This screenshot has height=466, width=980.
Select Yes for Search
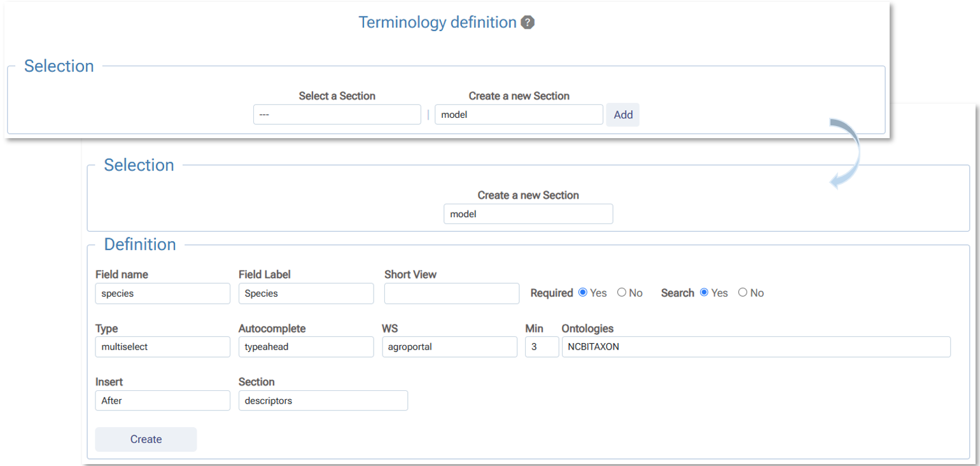click(x=704, y=293)
